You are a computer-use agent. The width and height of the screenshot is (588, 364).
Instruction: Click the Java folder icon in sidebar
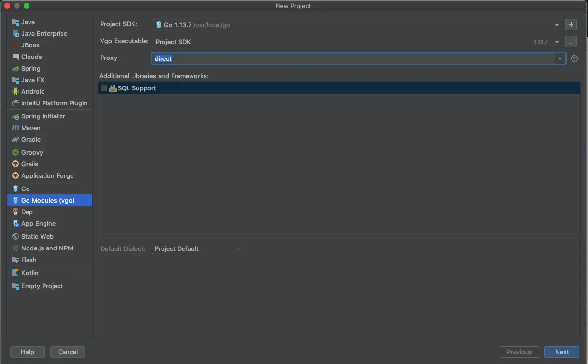pyautogui.click(x=15, y=22)
